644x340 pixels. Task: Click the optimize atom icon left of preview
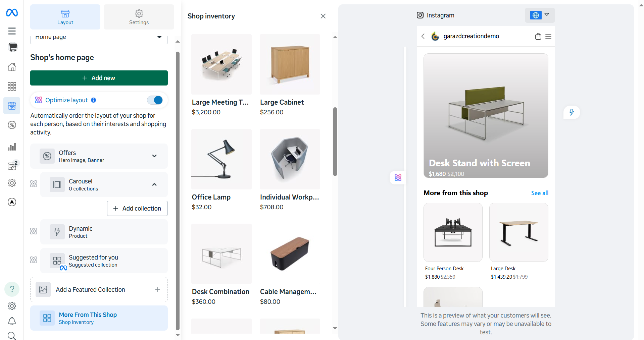(398, 178)
